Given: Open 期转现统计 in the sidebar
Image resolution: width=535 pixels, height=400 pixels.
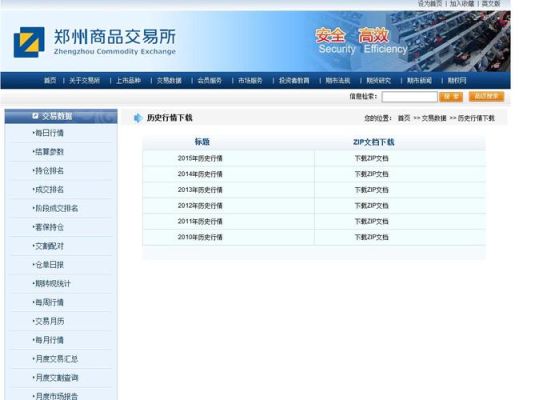Looking at the screenshot, I should click(x=52, y=284).
